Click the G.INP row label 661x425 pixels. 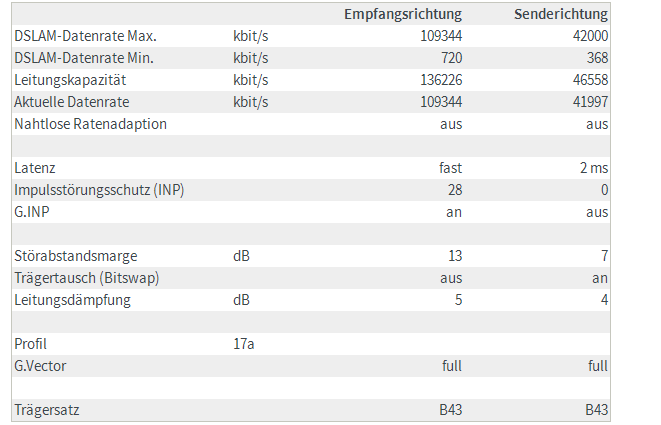[x=32, y=212]
